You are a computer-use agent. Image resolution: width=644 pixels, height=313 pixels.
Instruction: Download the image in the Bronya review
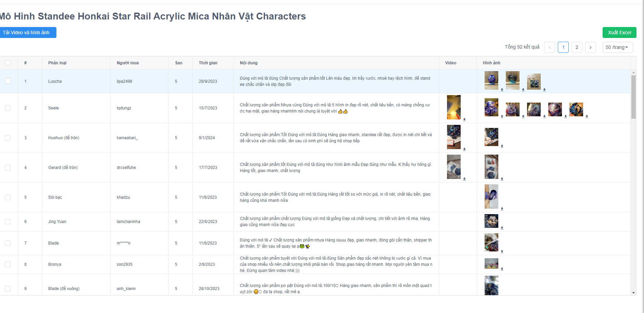click(x=502, y=269)
